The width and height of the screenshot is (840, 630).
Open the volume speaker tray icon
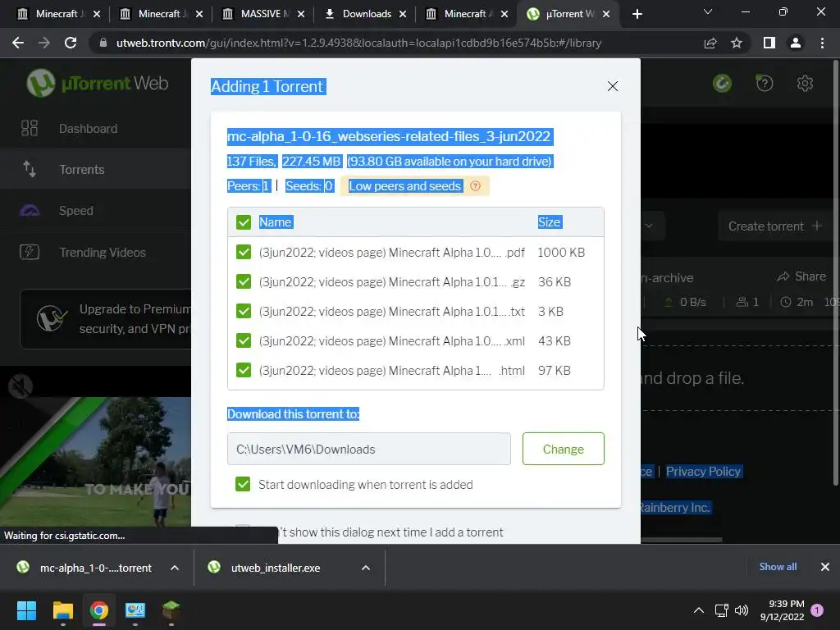pos(742,610)
